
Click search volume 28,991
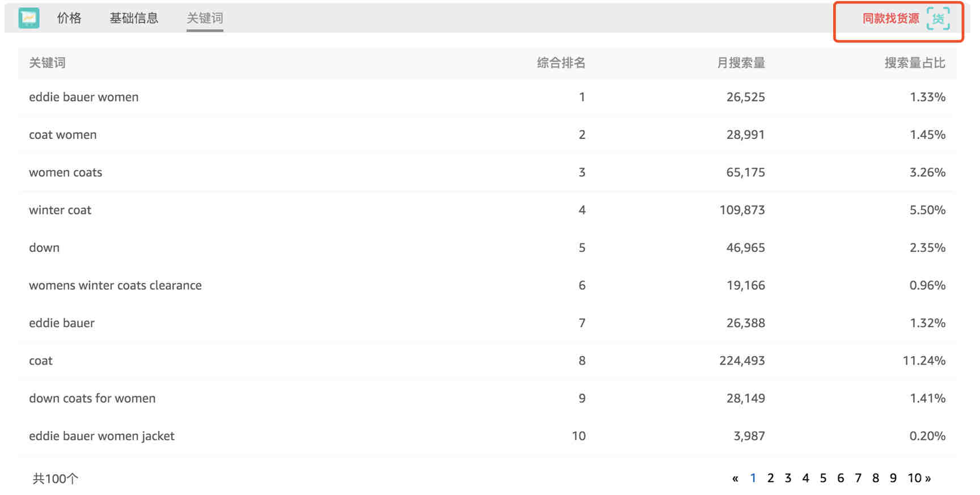click(746, 135)
